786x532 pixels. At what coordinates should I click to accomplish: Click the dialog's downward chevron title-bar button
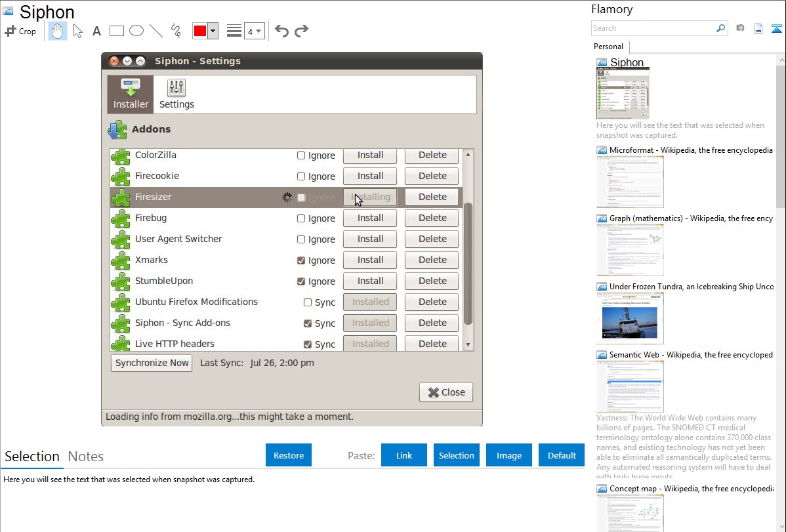(127, 60)
